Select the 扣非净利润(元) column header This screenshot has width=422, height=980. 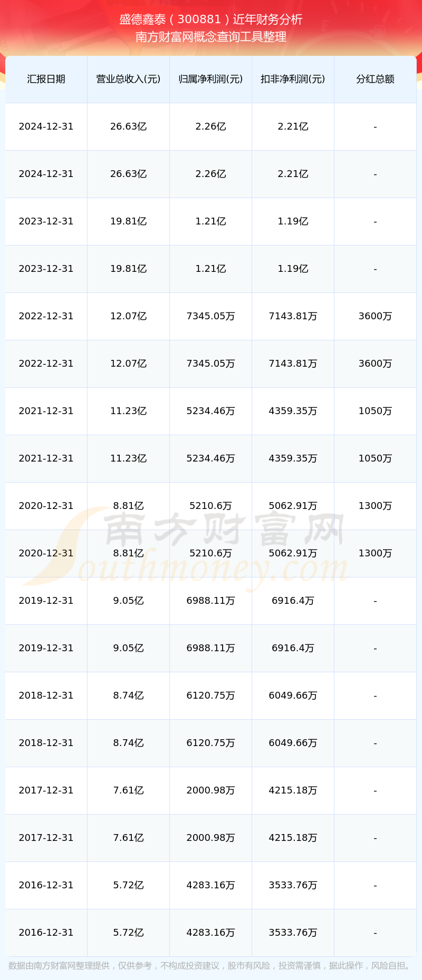click(x=293, y=79)
